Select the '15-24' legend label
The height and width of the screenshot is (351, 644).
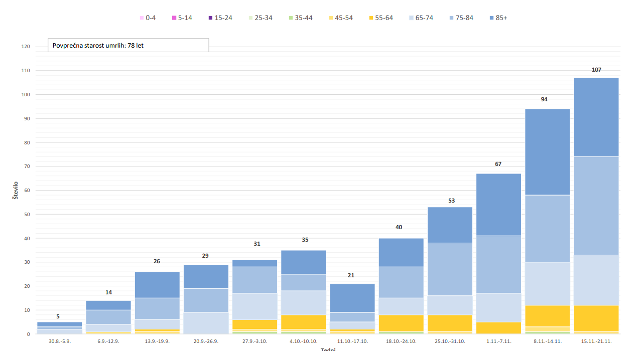click(223, 18)
